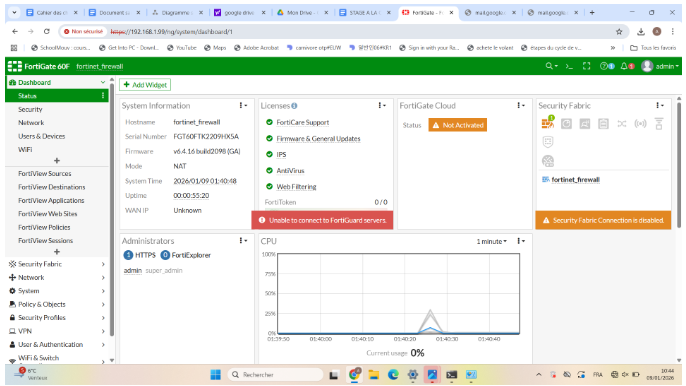
Task: Open CPU widget options menu
Action: (x=521, y=241)
